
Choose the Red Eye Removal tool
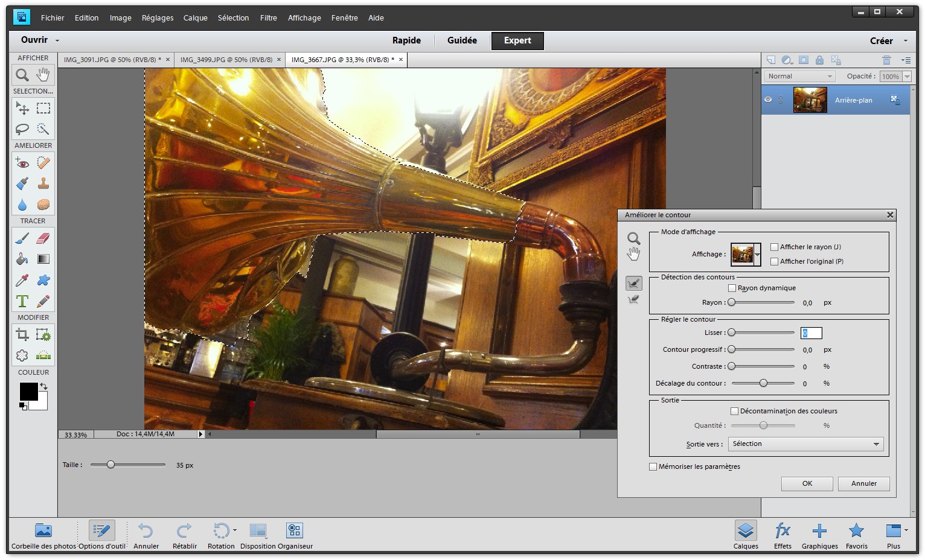coord(22,163)
